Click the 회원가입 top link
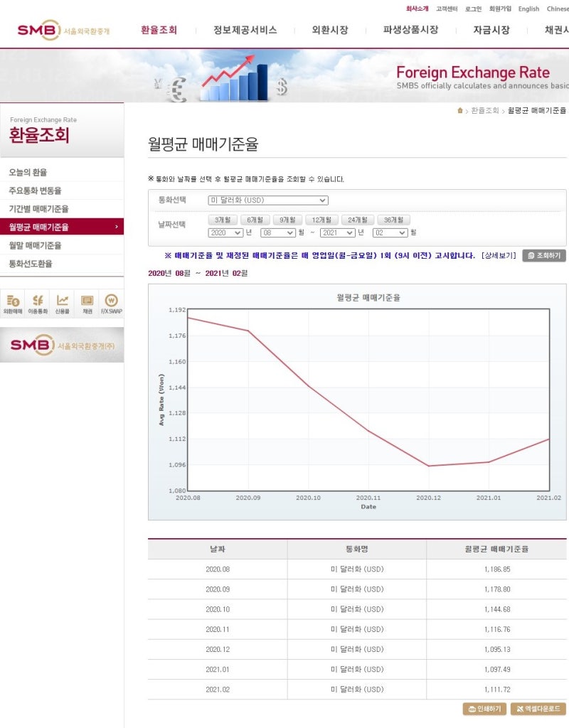The width and height of the screenshot is (569, 728). (500, 9)
